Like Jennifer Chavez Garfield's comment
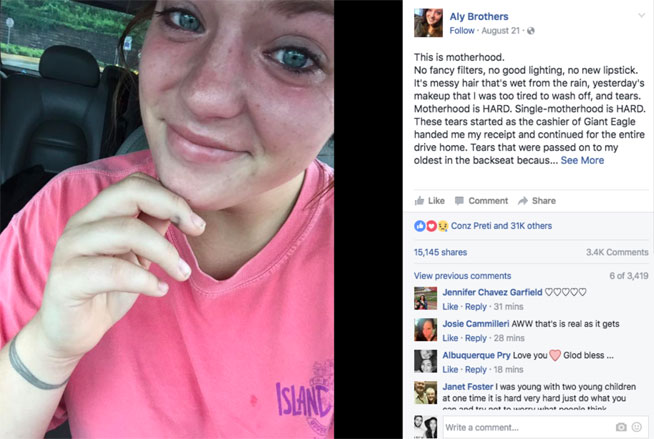654x439 pixels. coord(450,307)
